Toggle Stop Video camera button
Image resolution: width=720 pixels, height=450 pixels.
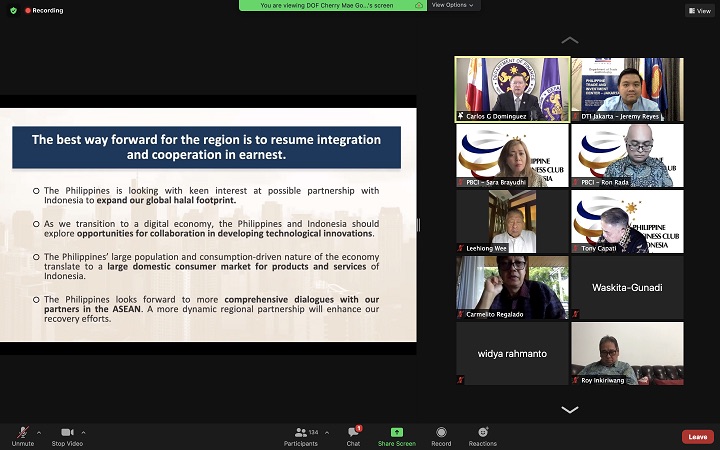[67, 436]
